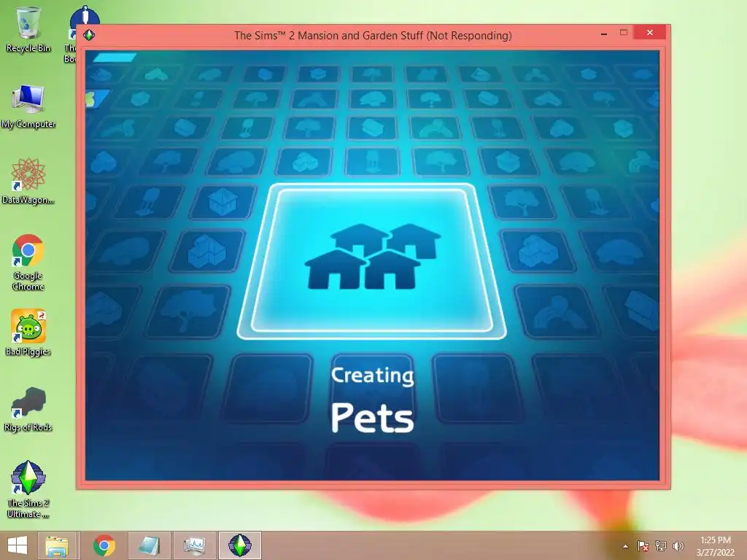This screenshot has width=747, height=560.
Task: Open the Action Center flag icon
Action: tap(643, 546)
